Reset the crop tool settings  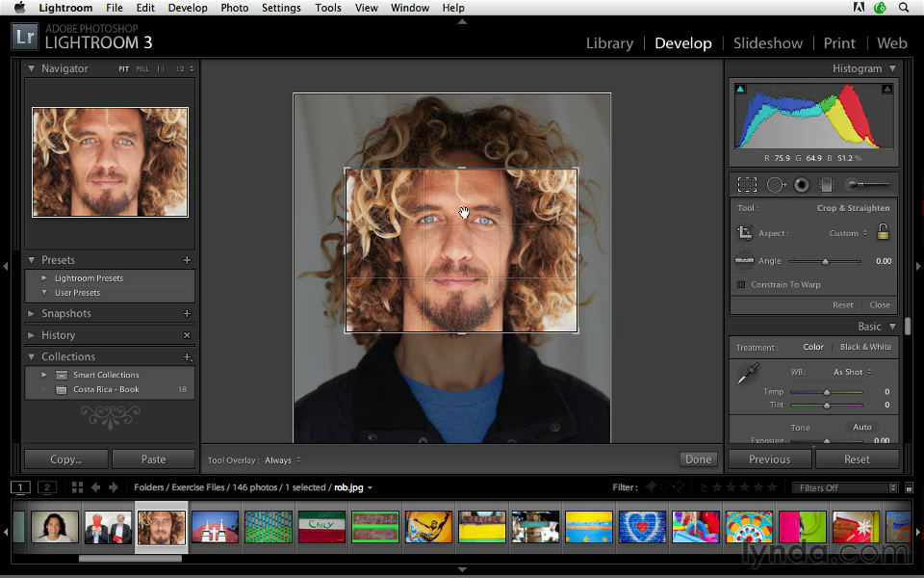pos(843,305)
